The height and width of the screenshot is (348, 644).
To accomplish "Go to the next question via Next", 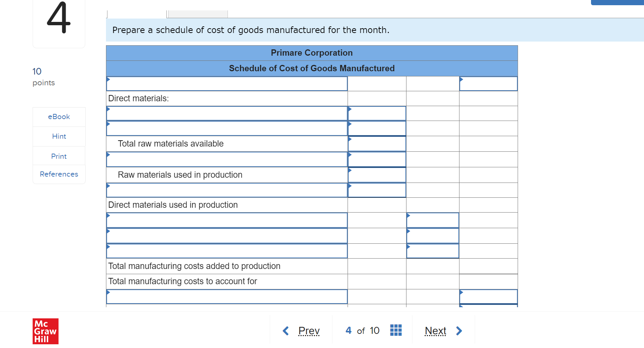I will coord(435,330).
